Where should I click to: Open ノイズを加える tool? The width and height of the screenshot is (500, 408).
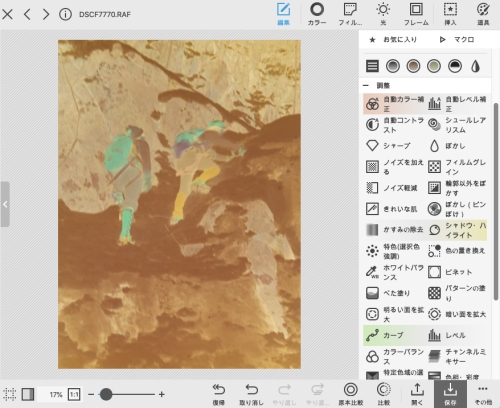(x=394, y=167)
